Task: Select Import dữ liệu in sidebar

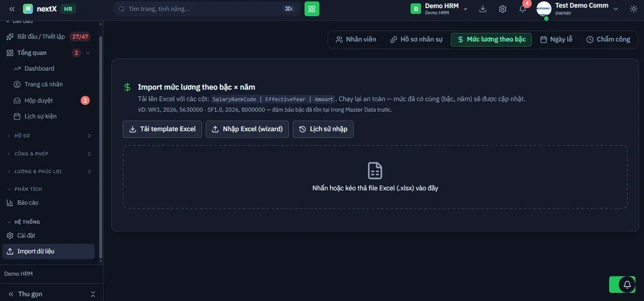Action: point(49,251)
